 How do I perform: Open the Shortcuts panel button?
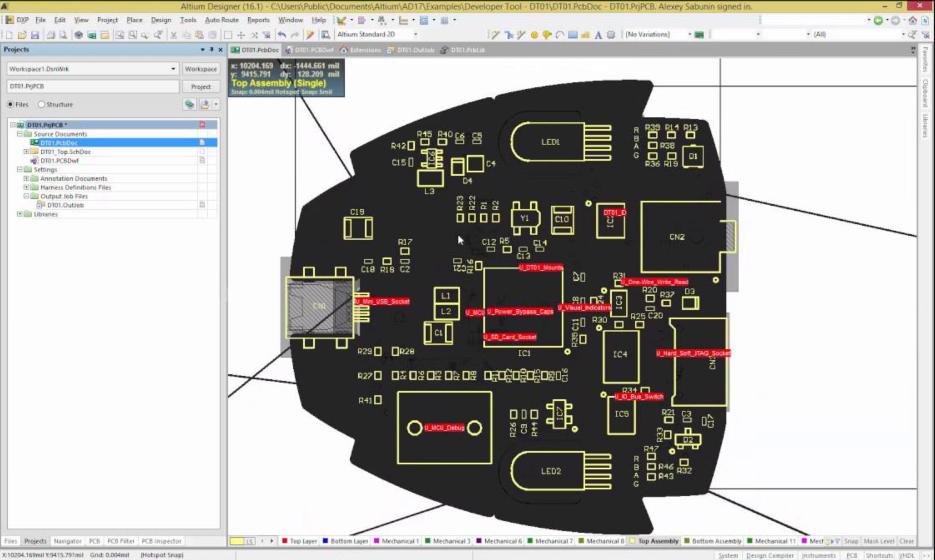click(x=879, y=556)
